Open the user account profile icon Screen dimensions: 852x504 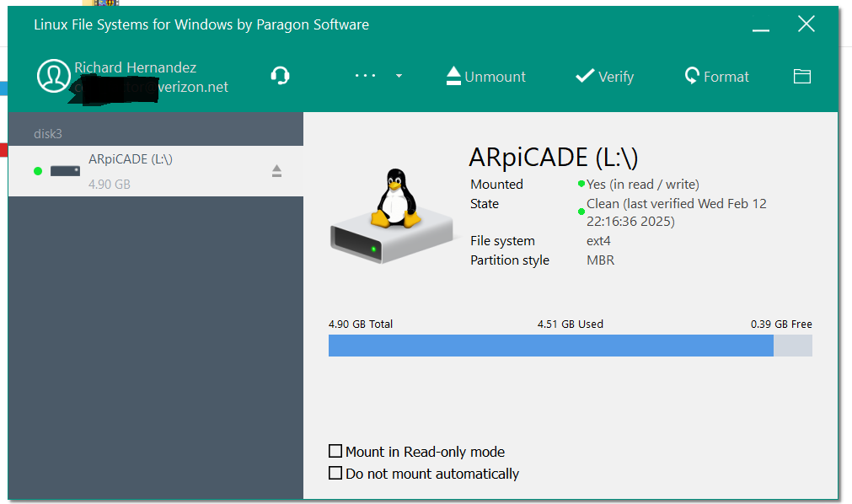[53, 76]
